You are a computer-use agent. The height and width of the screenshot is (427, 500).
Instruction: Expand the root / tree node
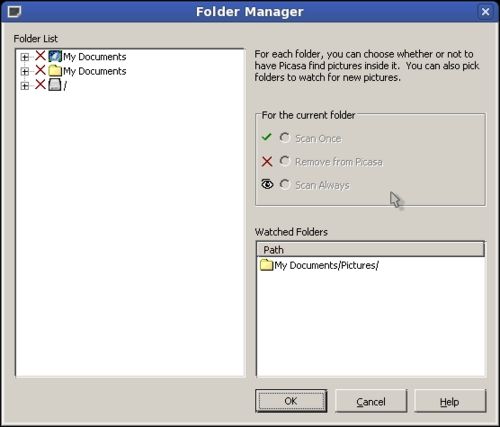tap(24, 86)
